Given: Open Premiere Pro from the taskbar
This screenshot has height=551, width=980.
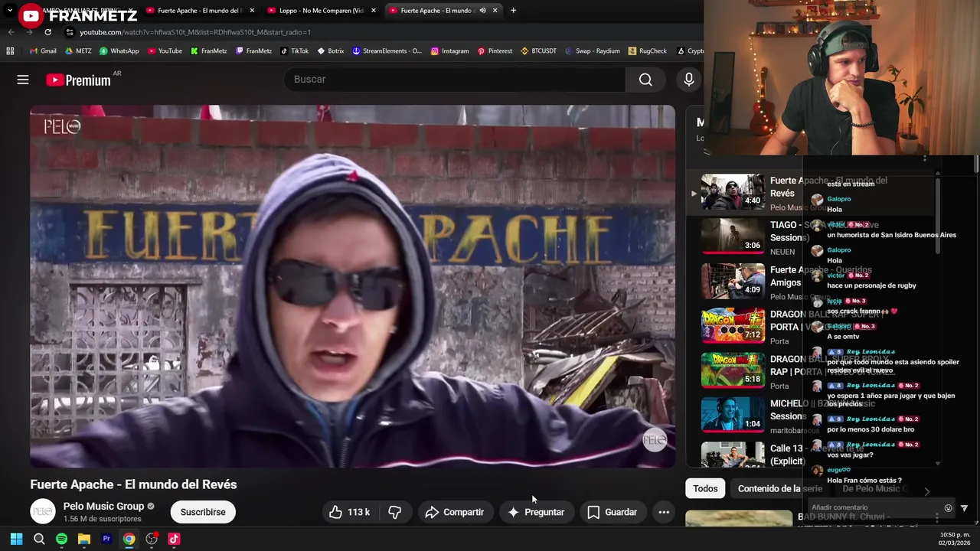Looking at the screenshot, I should pos(106,539).
